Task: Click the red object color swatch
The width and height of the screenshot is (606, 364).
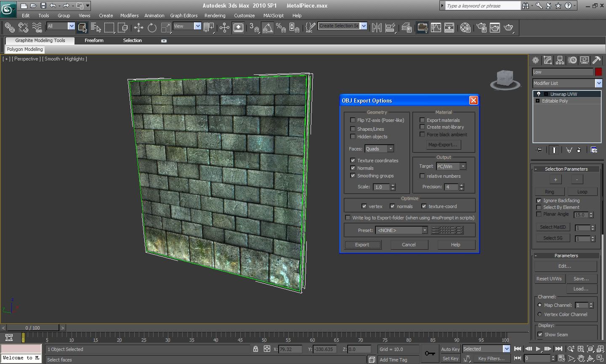Action: [598, 72]
